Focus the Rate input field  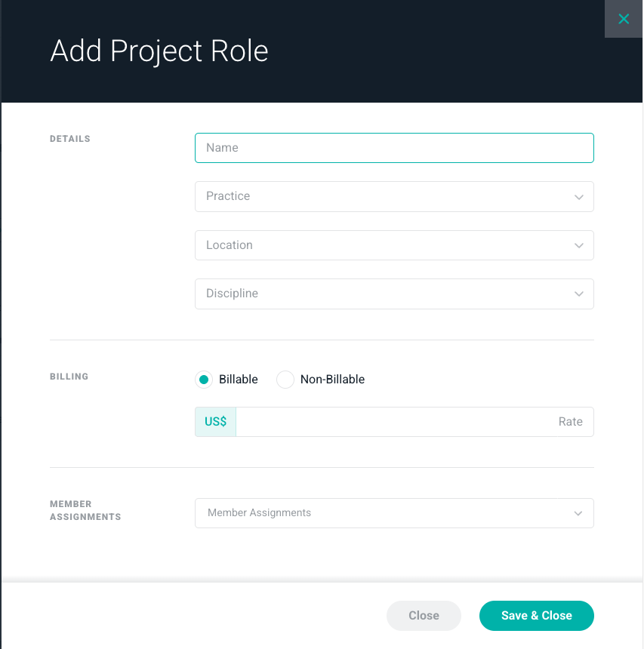point(414,422)
